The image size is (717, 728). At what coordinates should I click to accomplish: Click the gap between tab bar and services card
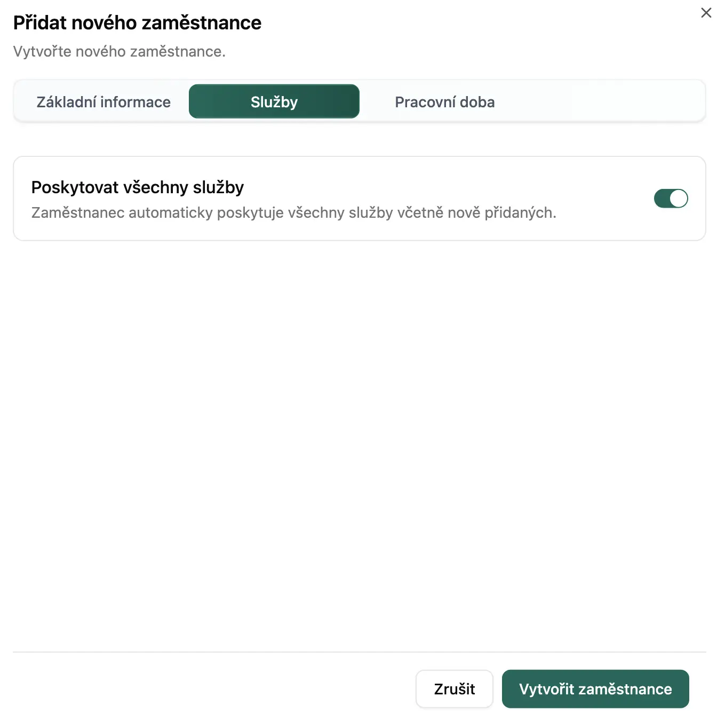click(359, 139)
